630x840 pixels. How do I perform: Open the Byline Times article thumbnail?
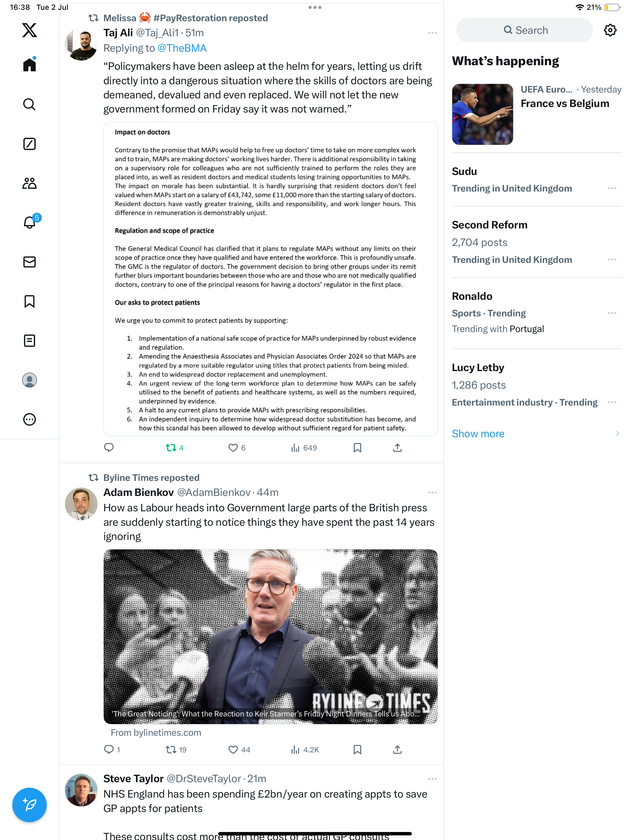click(270, 636)
